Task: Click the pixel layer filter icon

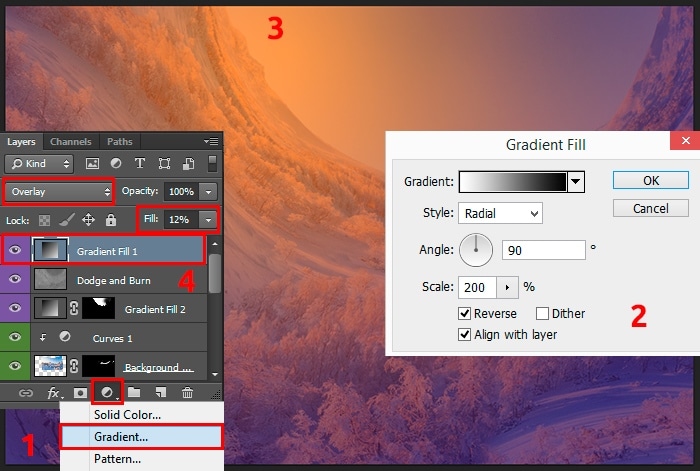Action: click(93, 164)
